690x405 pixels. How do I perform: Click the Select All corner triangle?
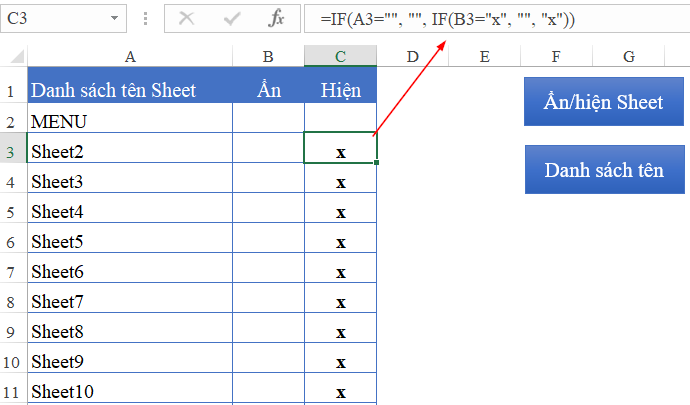coord(13,57)
